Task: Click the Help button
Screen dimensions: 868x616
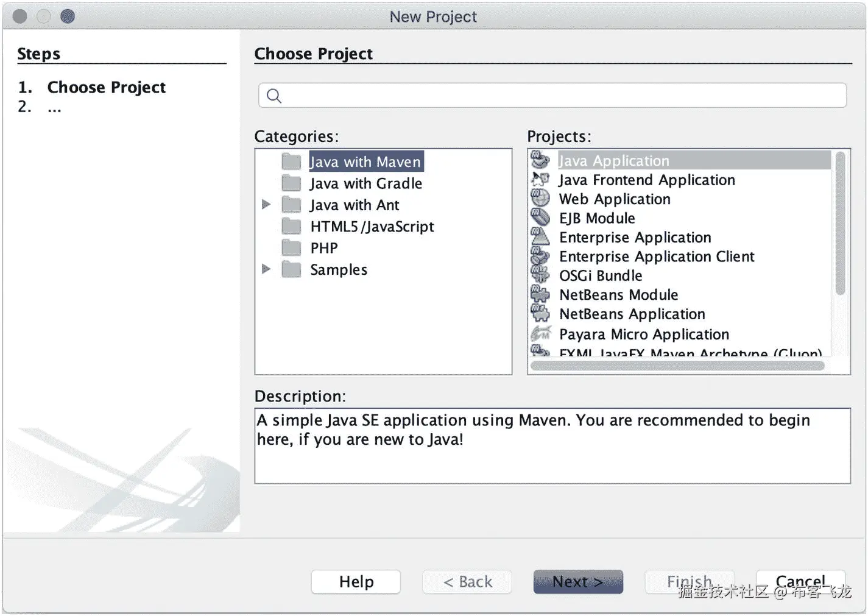Action: pyautogui.click(x=356, y=582)
